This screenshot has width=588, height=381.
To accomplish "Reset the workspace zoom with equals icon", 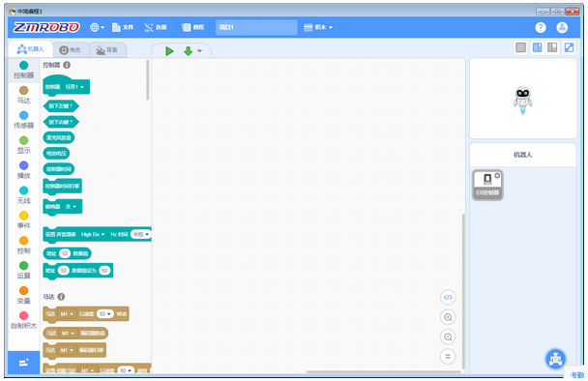I will 448,356.
